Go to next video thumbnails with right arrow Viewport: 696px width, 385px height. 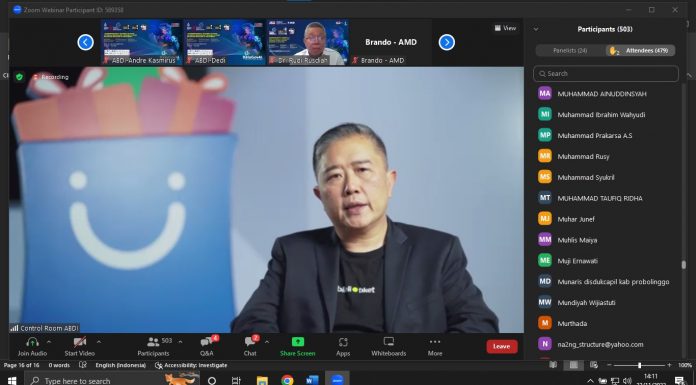447,42
